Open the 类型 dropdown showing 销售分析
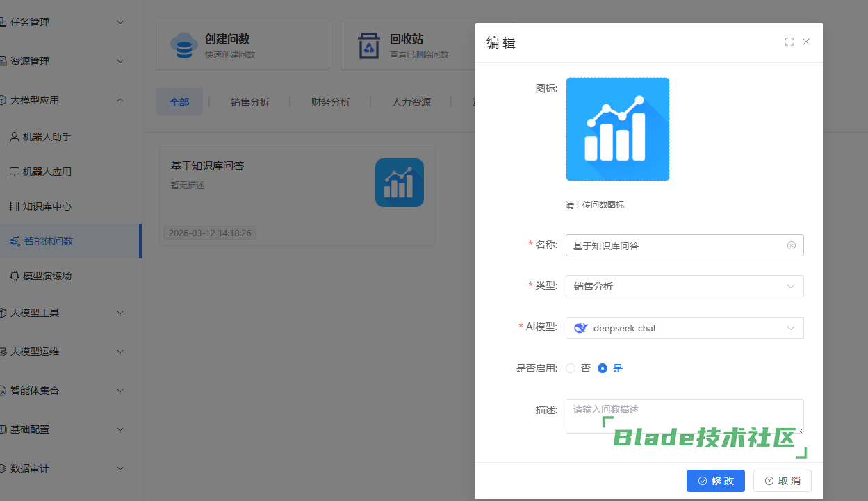The image size is (868, 501). tap(684, 286)
